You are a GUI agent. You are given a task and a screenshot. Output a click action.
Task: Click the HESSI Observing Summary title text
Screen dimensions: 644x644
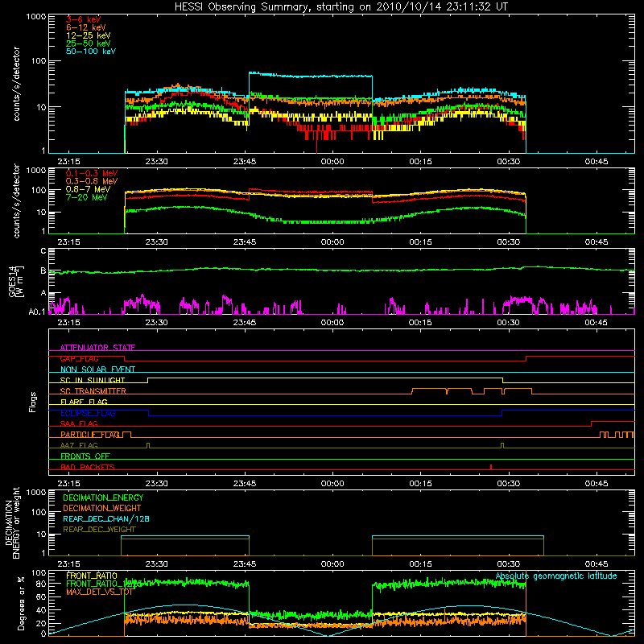tap(341, 6)
